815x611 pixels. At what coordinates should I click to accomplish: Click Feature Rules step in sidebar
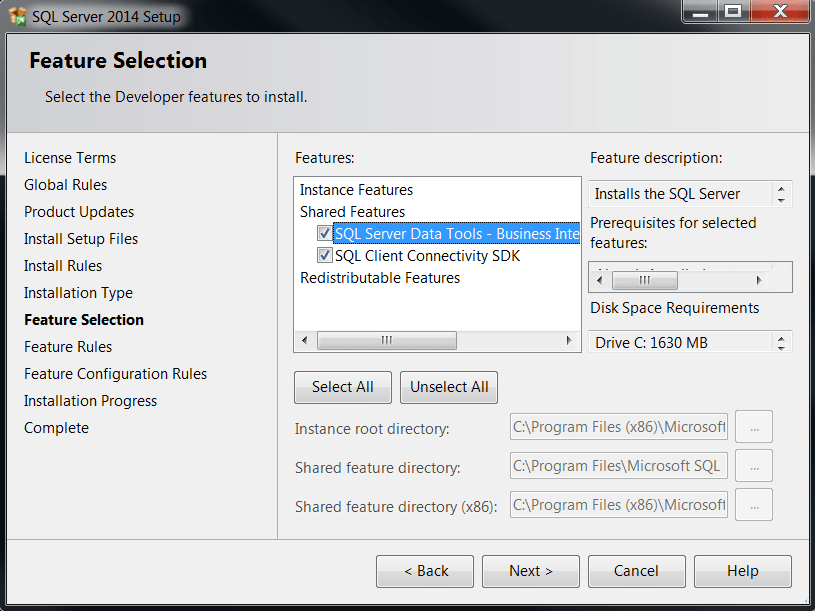click(x=68, y=347)
